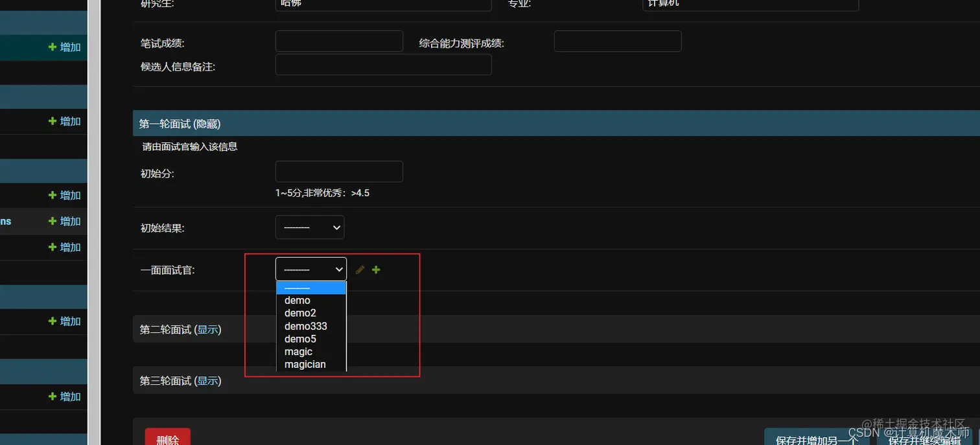Choose 'demo333' from the interviewer list
Viewport: 980px width, 445px height.
coord(312,326)
